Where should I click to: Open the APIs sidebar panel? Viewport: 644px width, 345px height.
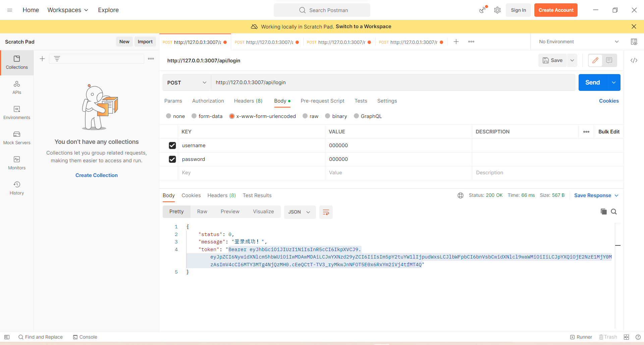point(17,88)
